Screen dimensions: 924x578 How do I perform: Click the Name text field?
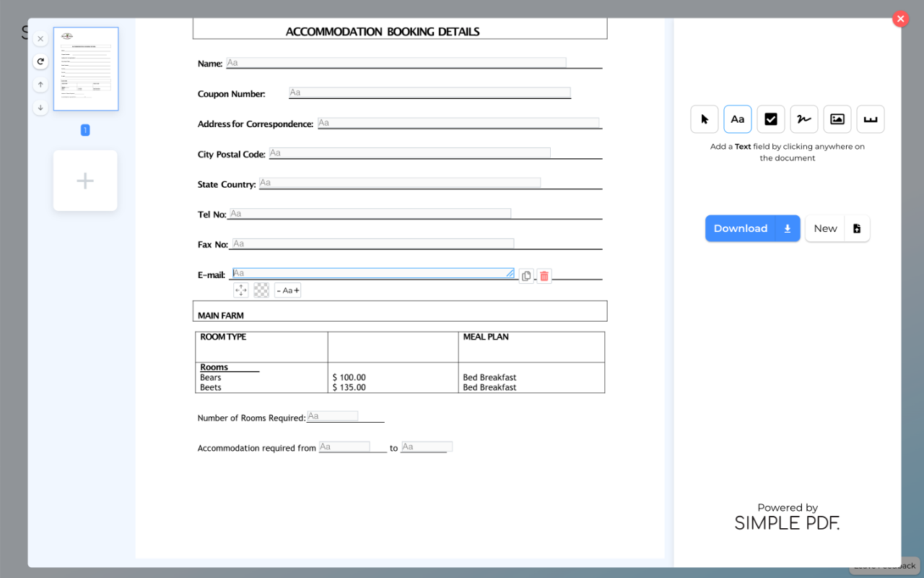coord(396,63)
